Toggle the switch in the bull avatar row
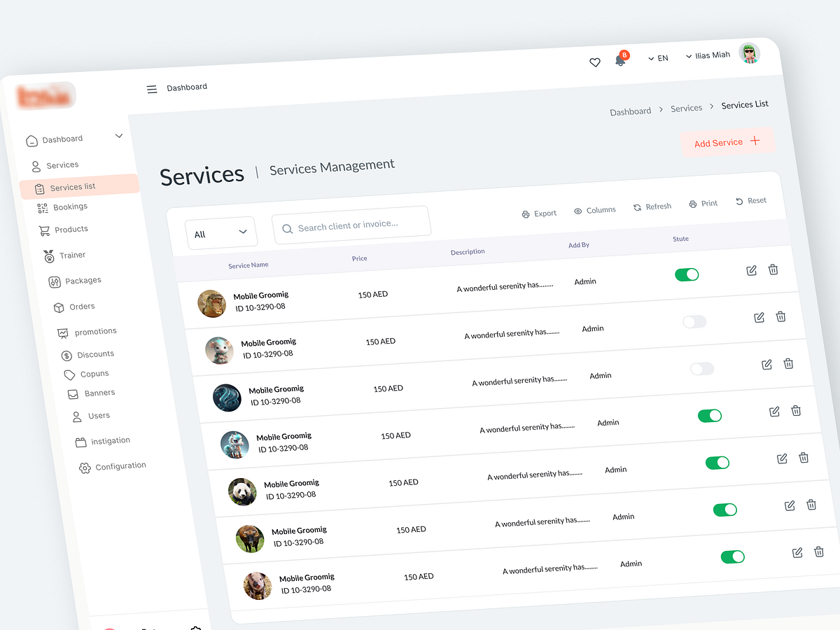Screen dimensions: 840x630 click(x=725, y=510)
